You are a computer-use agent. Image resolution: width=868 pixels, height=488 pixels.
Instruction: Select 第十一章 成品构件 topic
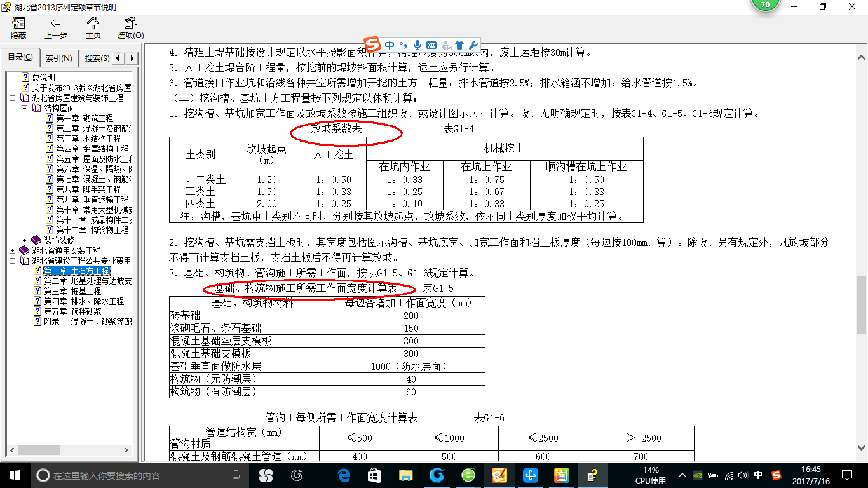pyautogui.click(x=93, y=220)
